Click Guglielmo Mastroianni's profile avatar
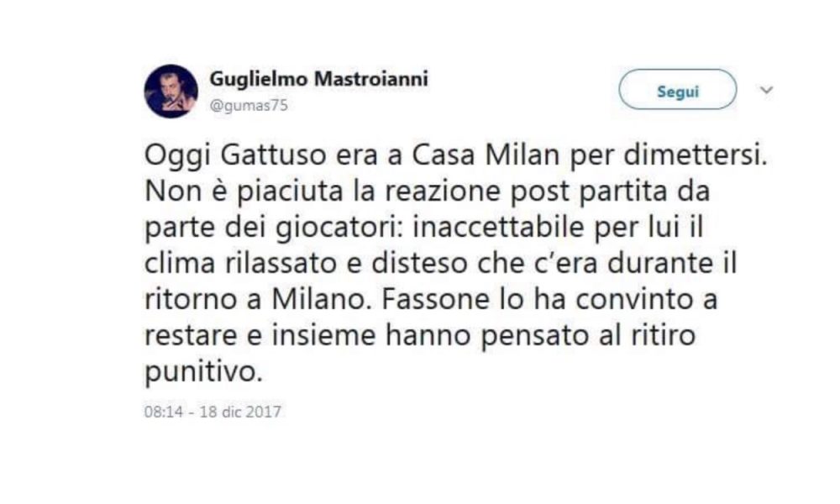The width and height of the screenshot is (840, 504). click(x=171, y=91)
